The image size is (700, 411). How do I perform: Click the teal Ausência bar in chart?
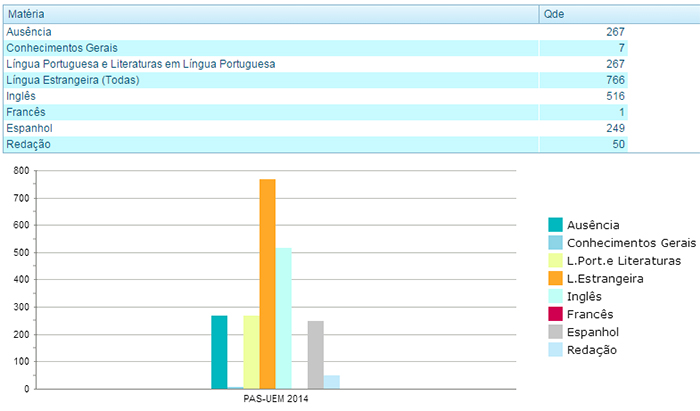click(x=219, y=351)
